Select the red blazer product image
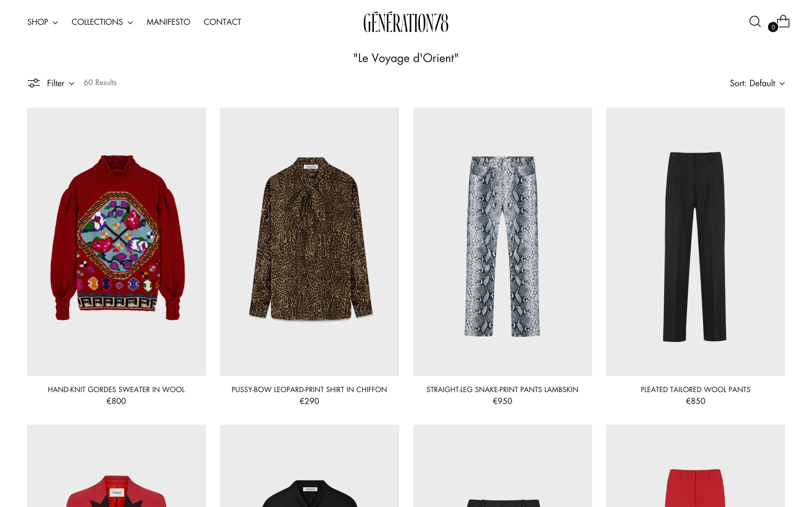Viewport: 812px width, 507px height. click(116, 466)
